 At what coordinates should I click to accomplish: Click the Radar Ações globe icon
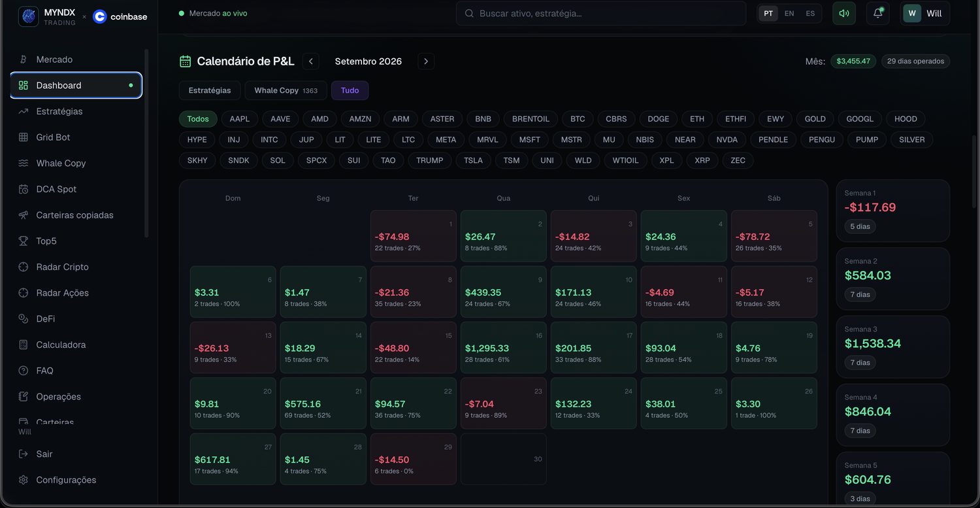(x=24, y=293)
